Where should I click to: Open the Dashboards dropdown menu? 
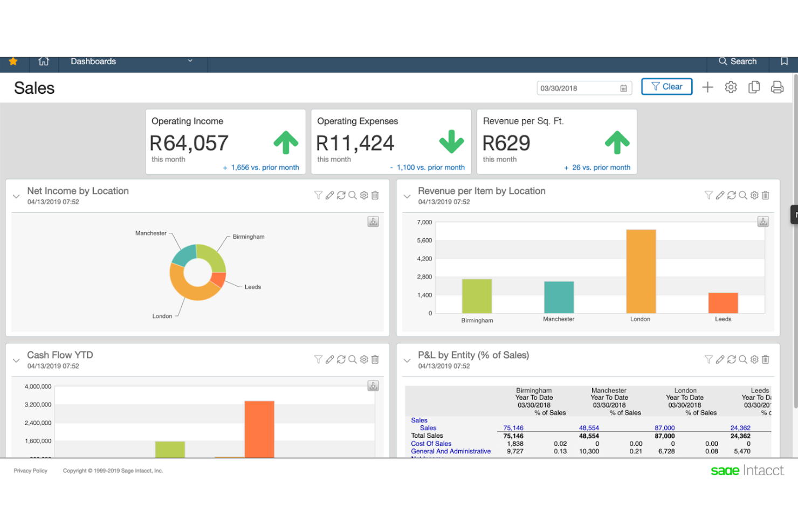pos(189,61)
